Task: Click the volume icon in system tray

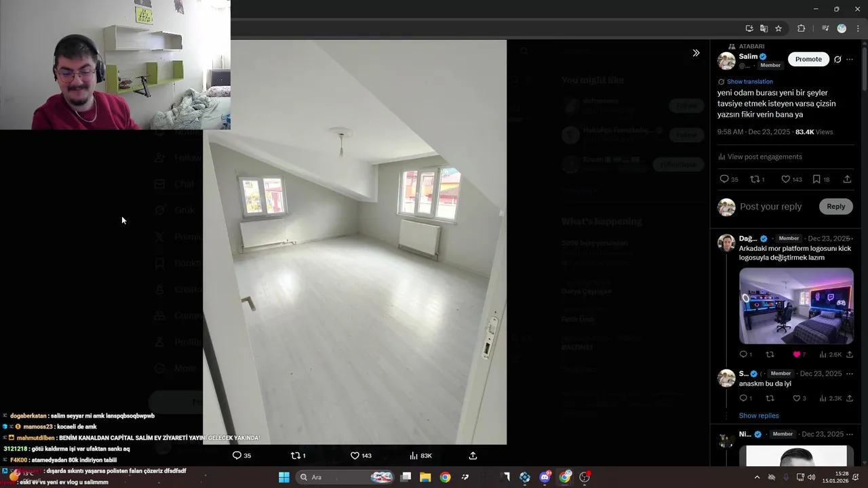Action: tap(812, 477)
